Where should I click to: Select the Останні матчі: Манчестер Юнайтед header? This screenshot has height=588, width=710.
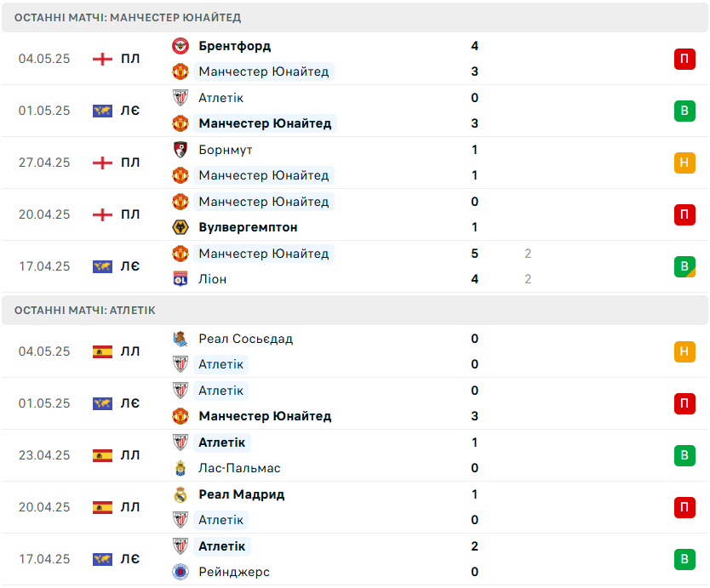(355, 17)
